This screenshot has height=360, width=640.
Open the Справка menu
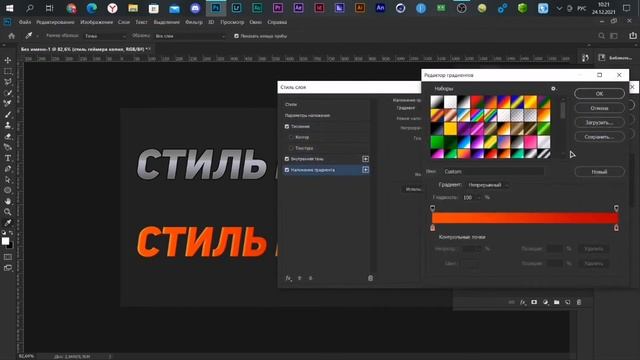(277, 22)
